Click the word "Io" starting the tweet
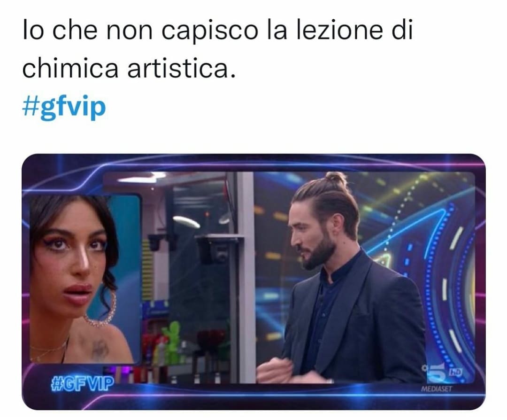507x420 pixels. [32, 31]
